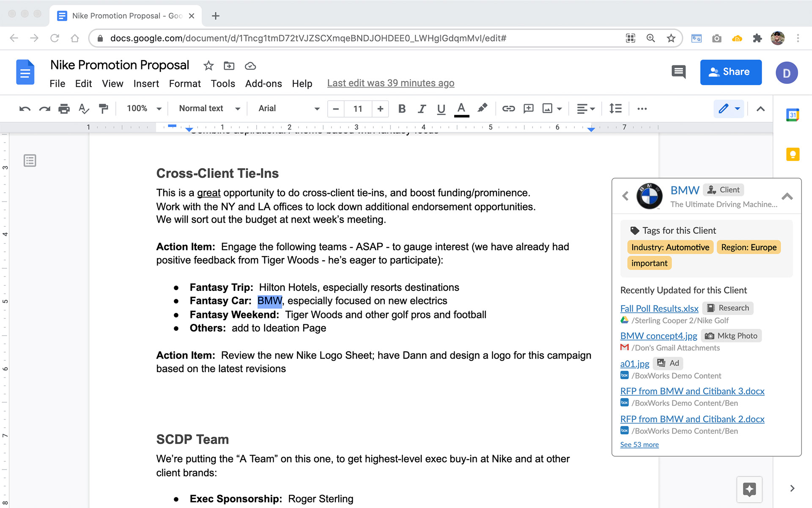The image size is (812, 508).
Task: Insert a link with the link icon
Action: click(x=508, y=109)
